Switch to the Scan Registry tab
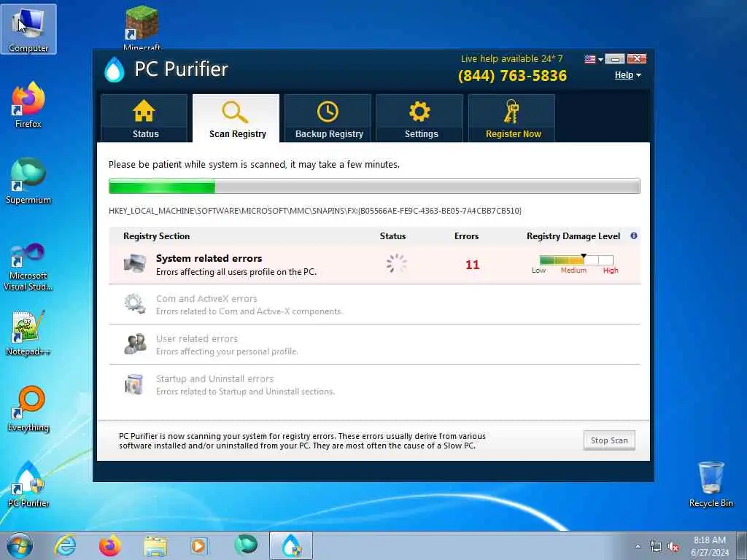The image size is (747, 560). coord(236,118)
